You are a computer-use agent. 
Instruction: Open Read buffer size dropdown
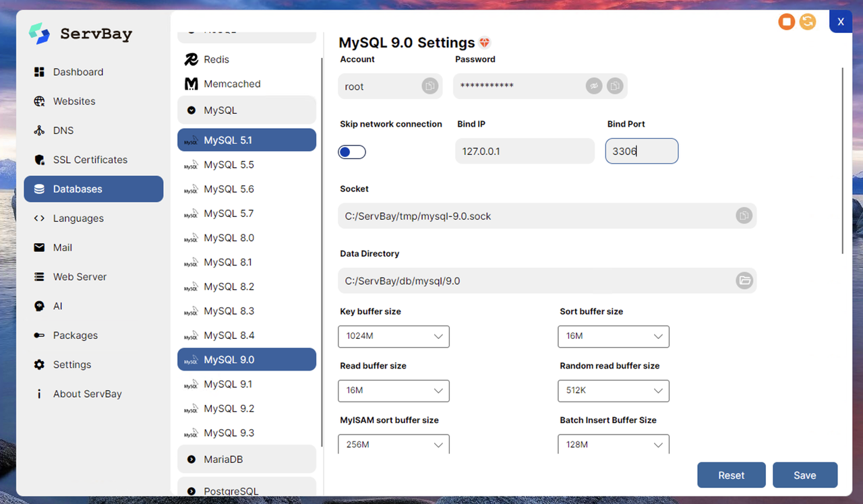point(394,391)
